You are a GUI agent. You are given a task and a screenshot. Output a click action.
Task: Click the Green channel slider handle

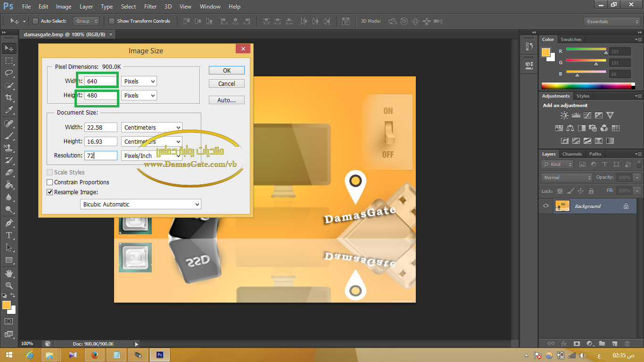coord(596,64)
